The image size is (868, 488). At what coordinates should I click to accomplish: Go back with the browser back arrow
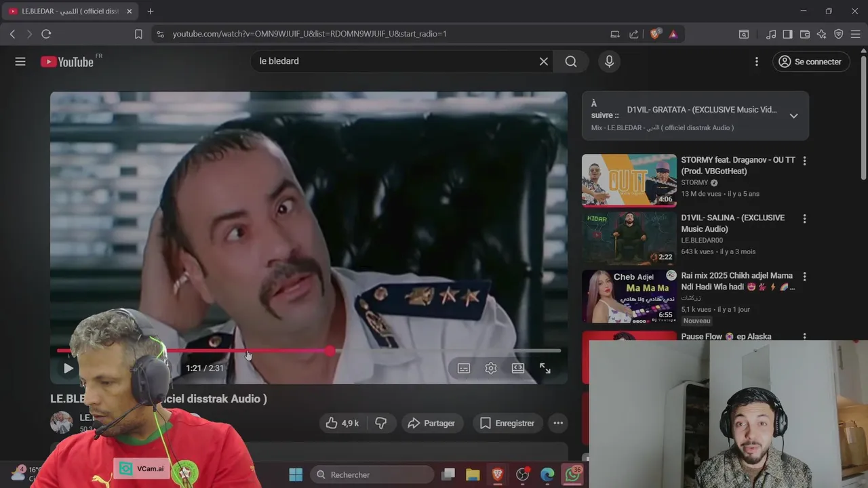(12, 34)
